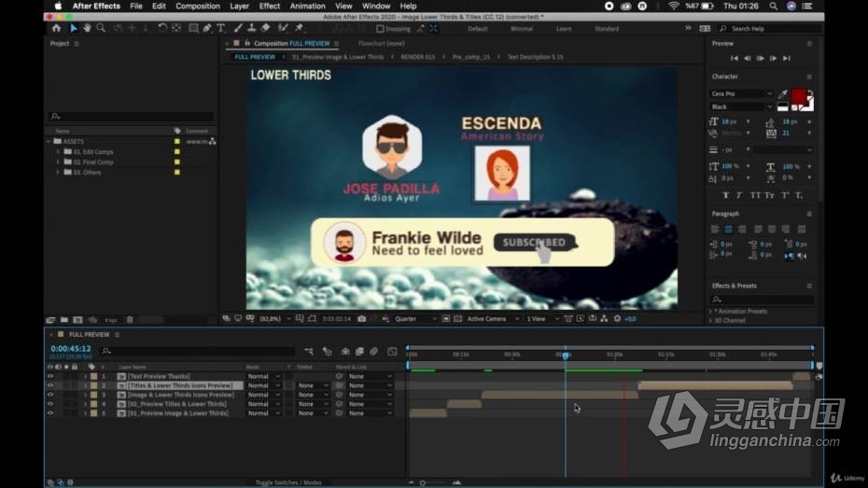Expand the 02. Final Comp folder
Screen dimensions: 868x488
(x=58, y=162)
